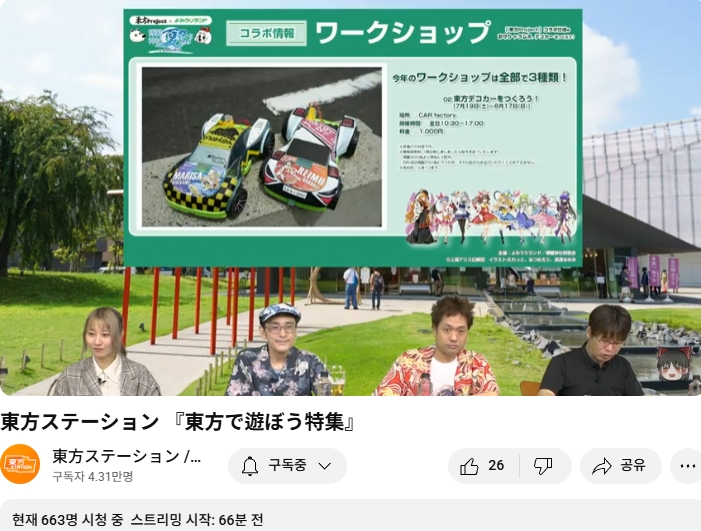Viewport: 701px width, 531px height.
Task: Click the subscriber count 구독자 4.31만명
Action: (x=93, y=476)
